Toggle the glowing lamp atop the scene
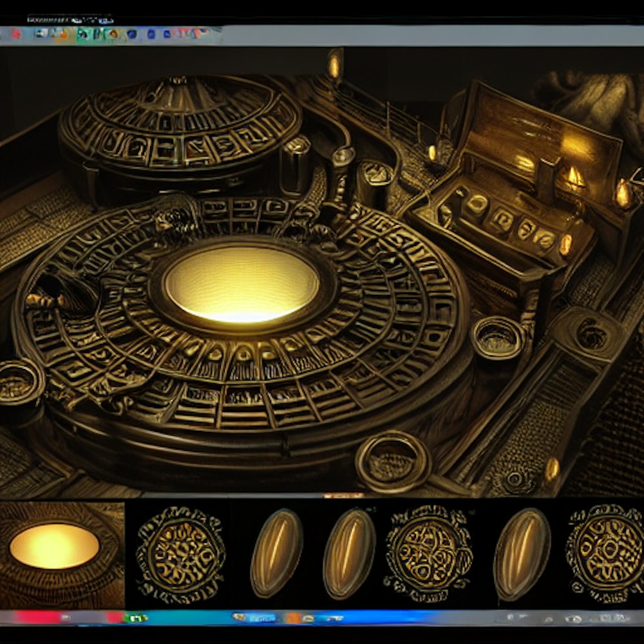644x644 pixels. 334,64
